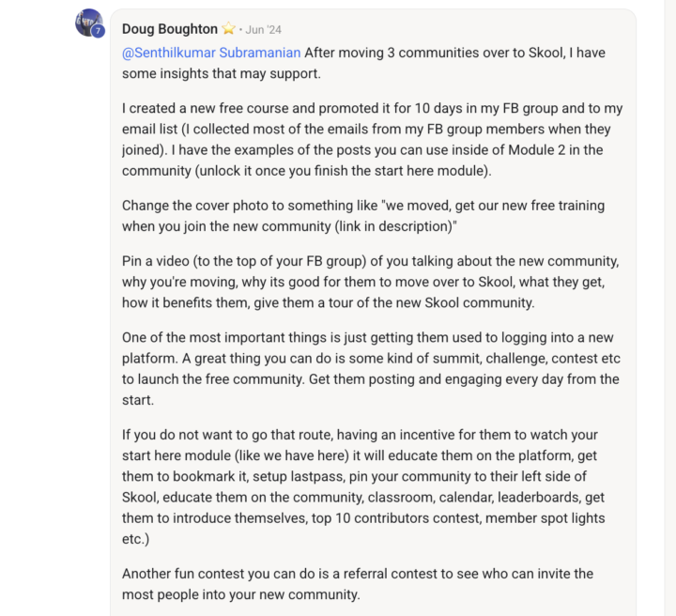Click the paragraph starting "Change the cover photo"
This screenshot has width=676, height=616.
click(362, 215)
